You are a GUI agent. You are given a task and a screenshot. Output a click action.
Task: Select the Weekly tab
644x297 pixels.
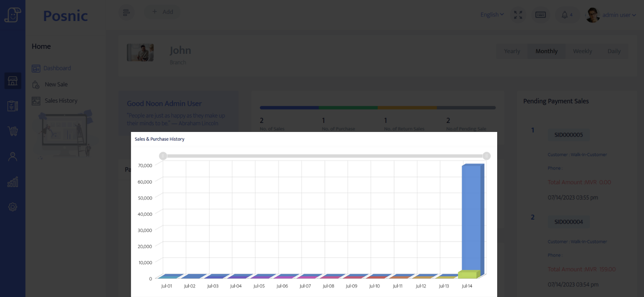pyautogui.click(x=582, y=51)
